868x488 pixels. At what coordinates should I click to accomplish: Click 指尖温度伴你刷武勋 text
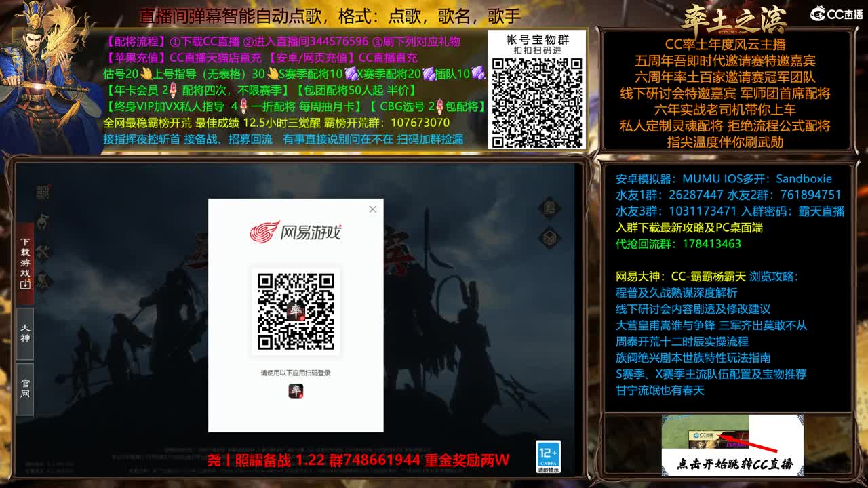click(x=725, y=142)
